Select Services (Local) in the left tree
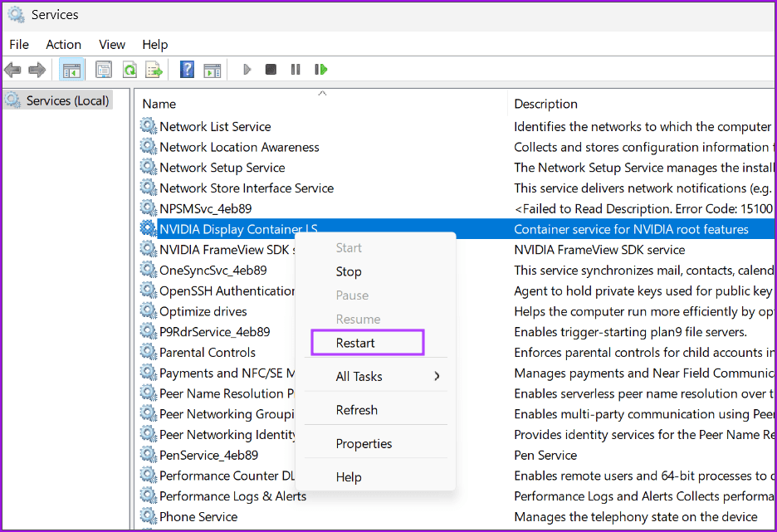 tap(67, 100)
